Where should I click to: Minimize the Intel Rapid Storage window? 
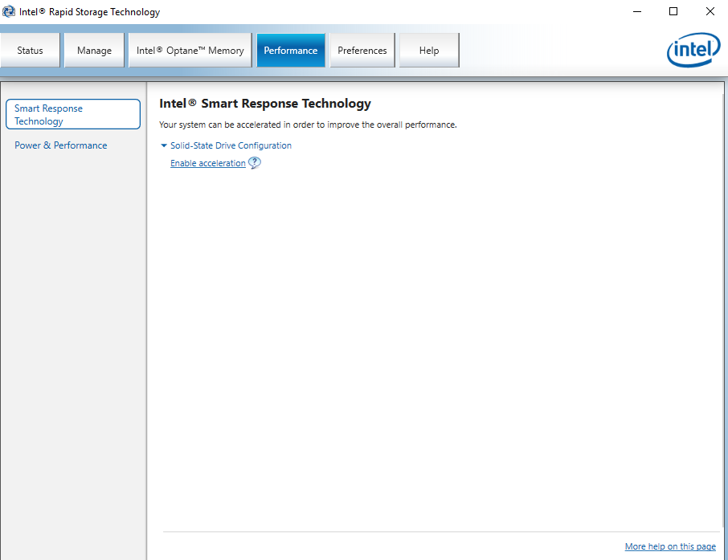(637, 11)
